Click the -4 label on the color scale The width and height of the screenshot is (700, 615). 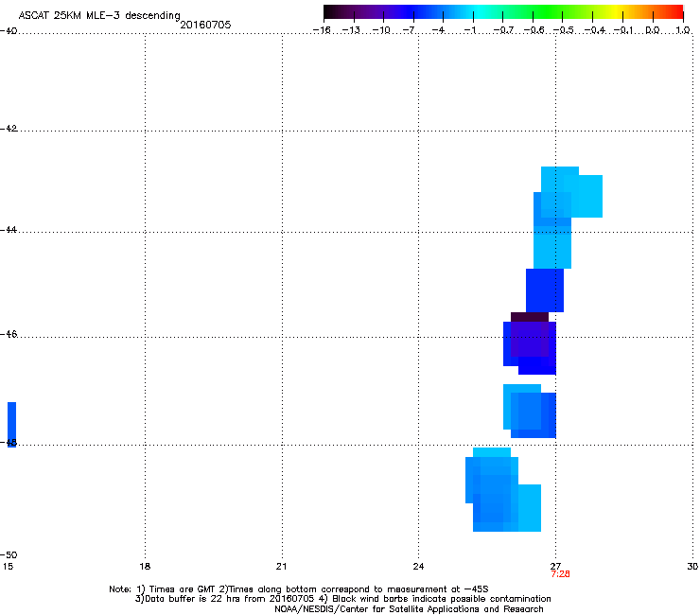(438, 30)
